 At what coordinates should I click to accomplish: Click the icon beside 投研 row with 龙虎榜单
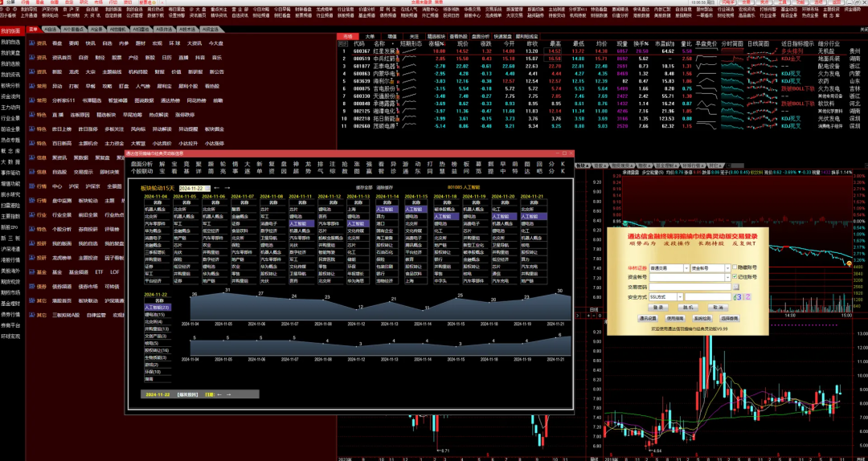tap(32, 258)
